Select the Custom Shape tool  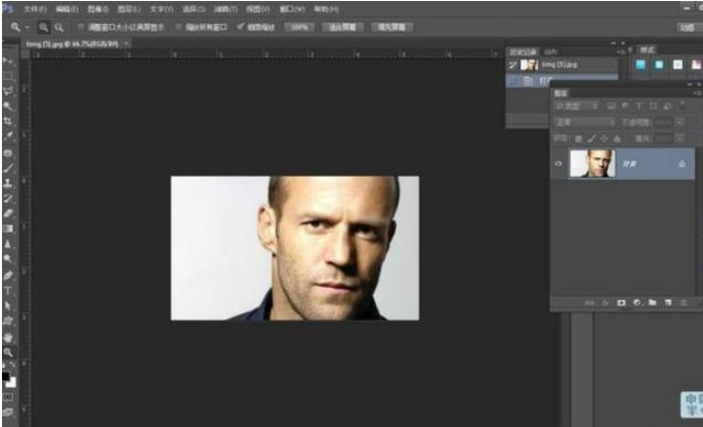[x=8, y=321]
